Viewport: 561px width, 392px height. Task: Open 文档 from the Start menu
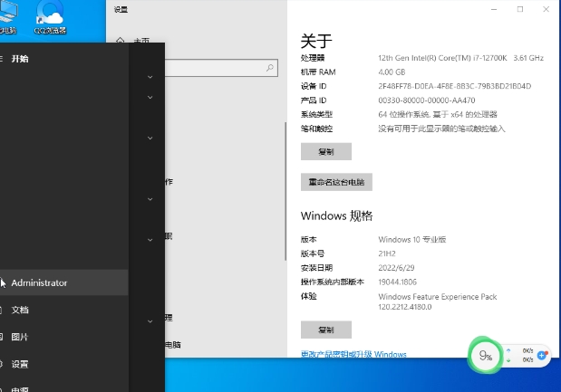[20, 310]
